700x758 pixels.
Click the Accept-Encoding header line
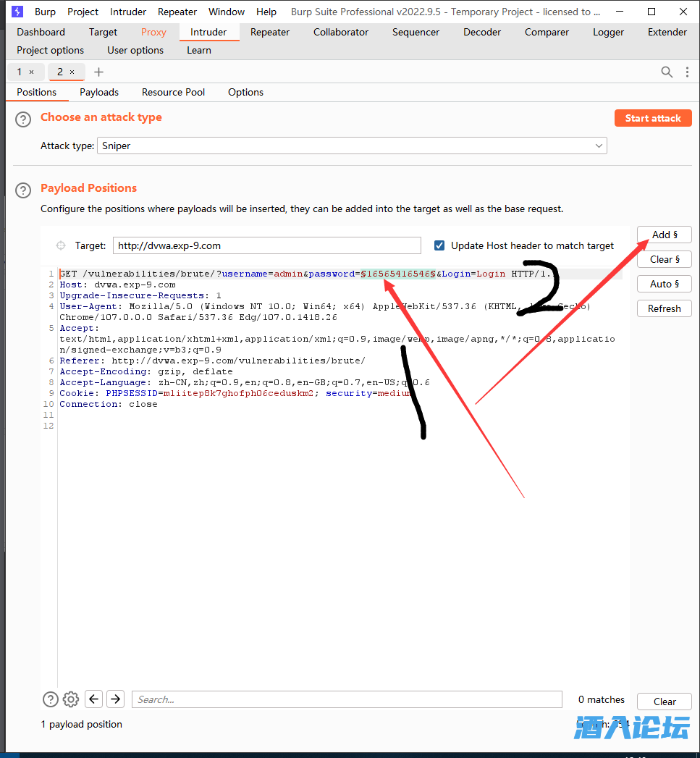click(x=146, y=371)
